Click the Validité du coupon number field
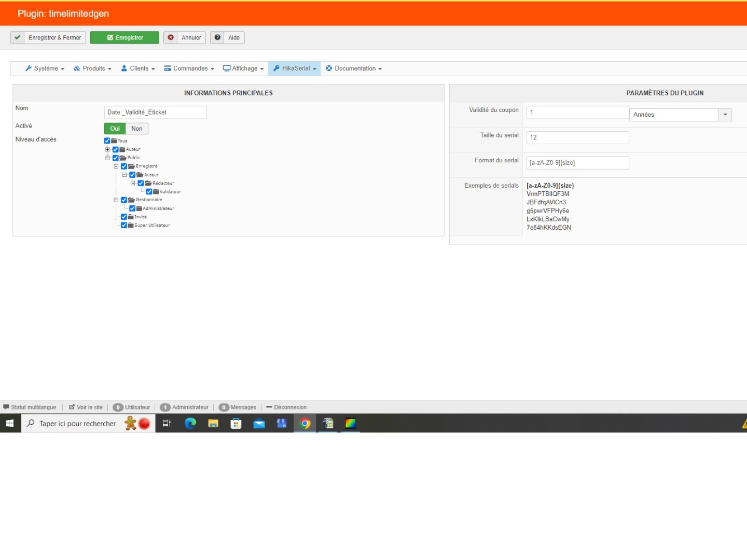This screenshot has height=560, width=747. (x=577, y=113)
